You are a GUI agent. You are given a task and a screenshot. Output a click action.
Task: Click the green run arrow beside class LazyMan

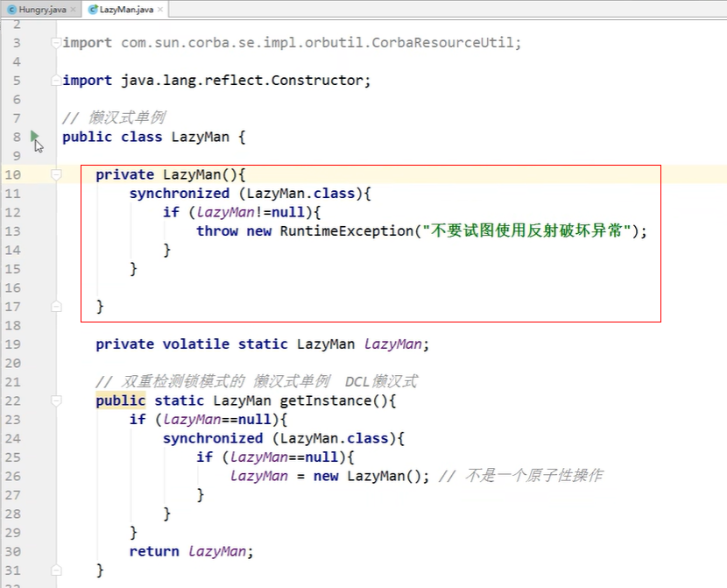click(35, 137)
